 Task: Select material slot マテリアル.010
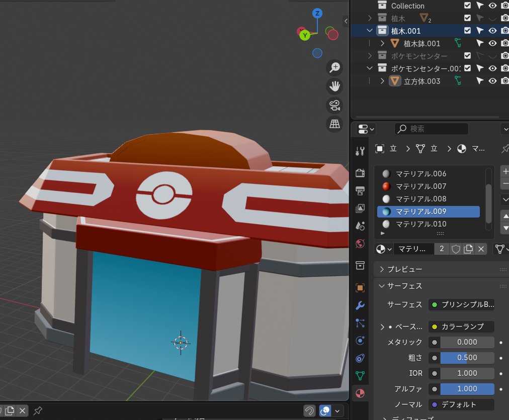(428, 224)
